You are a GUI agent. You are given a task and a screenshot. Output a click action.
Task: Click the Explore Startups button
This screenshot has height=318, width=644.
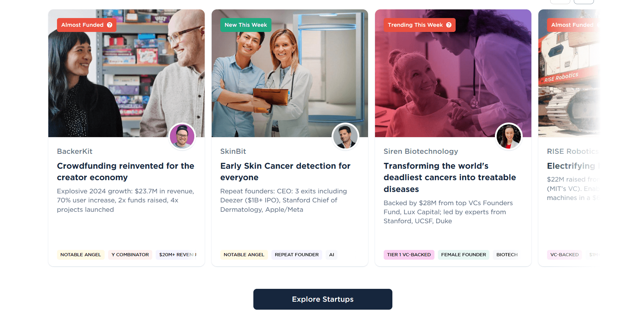(323, 299)
